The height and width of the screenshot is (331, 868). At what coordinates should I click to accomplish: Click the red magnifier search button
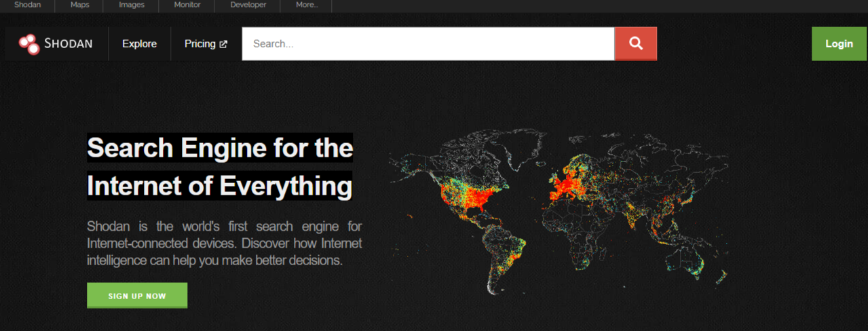pyautogui.click(x=635, y=43)
